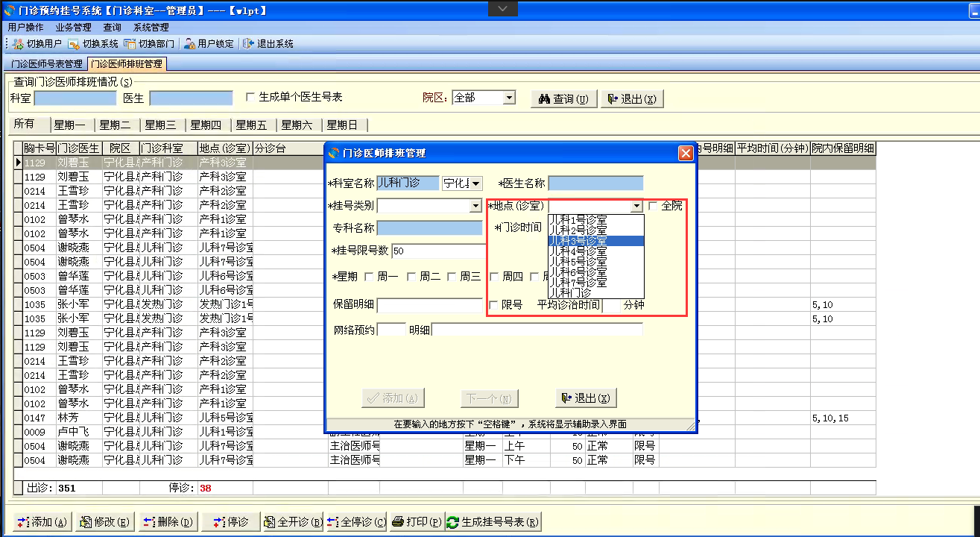Open the 用户操作 menu

[x=25, y=28]
